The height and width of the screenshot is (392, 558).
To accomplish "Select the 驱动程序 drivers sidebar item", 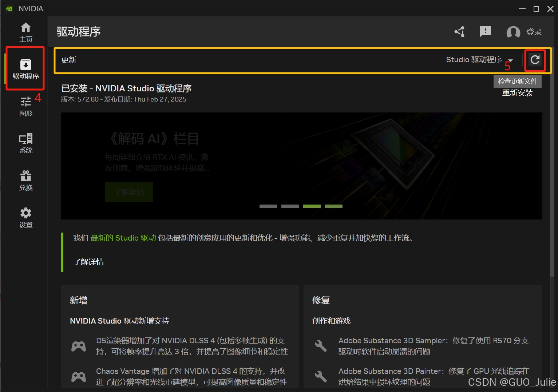I will point(25,69).
